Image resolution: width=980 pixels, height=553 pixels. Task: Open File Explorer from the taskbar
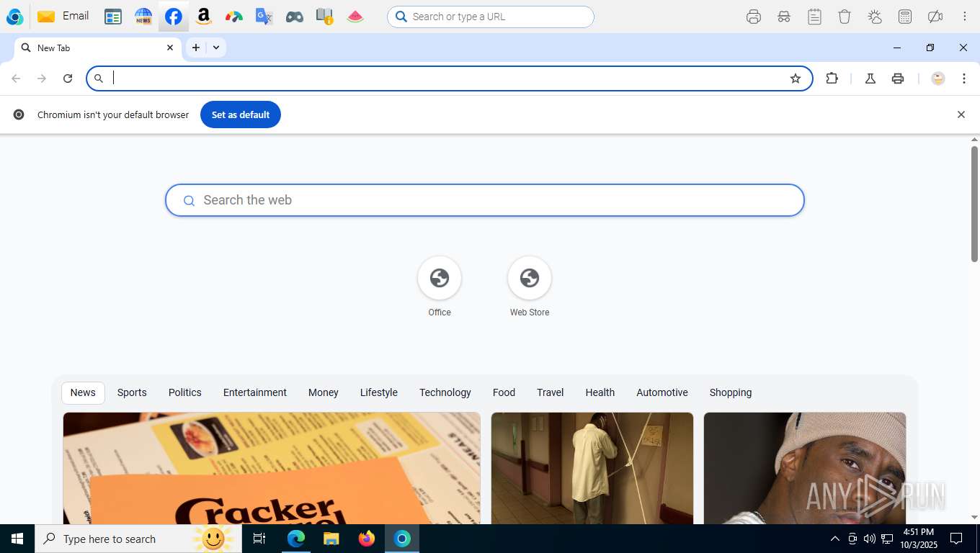[x=331, y=539]
